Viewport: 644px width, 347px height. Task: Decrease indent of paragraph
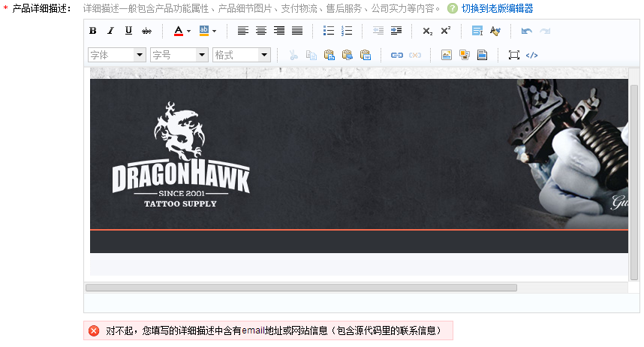pos(378,31)
